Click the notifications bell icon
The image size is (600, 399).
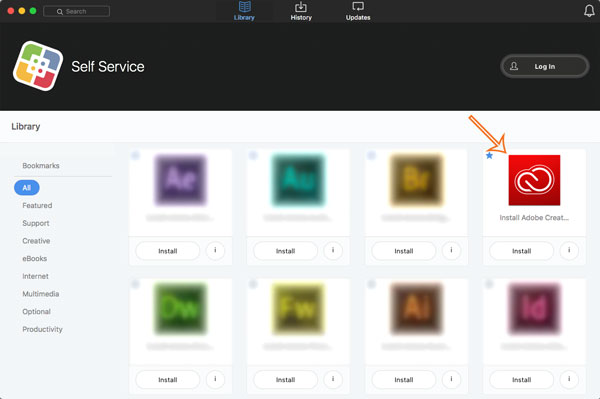coord(589,11)
